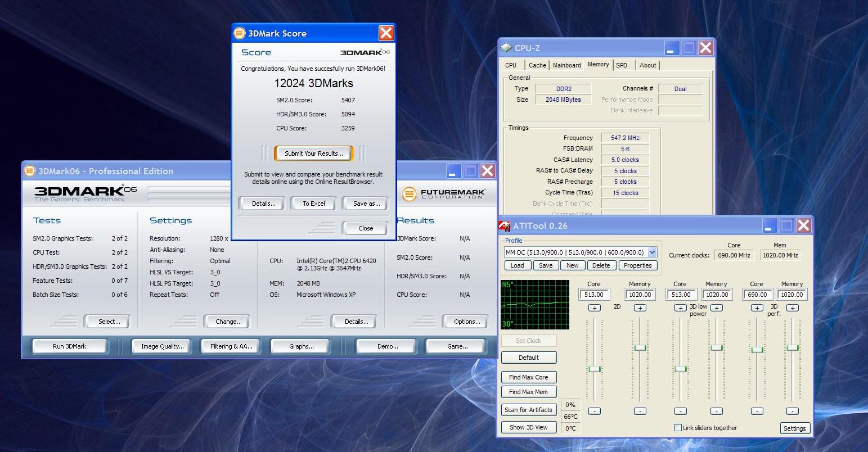Open score Details in 3DMark Score dialog
This screenshot has height=452, width=868.
coord(263,204)
